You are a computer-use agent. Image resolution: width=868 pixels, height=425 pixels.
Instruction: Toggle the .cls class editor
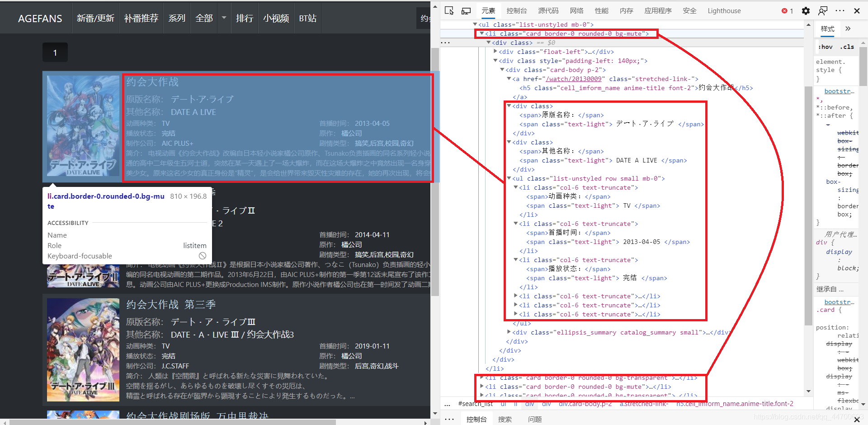(x=847, y=47)
